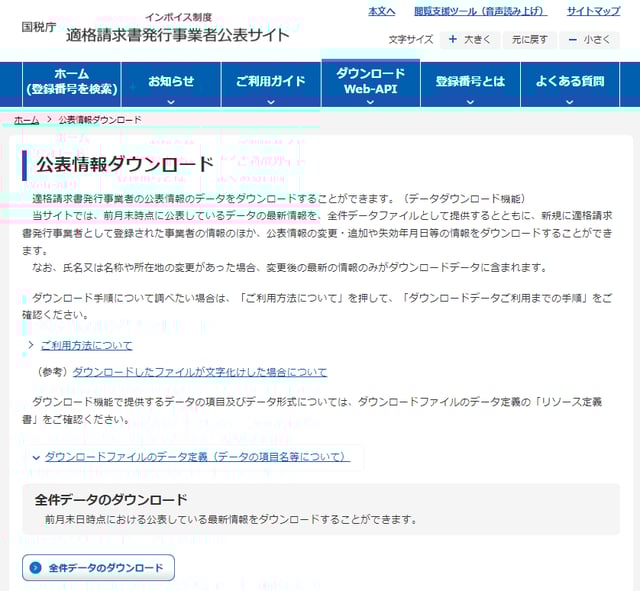Jump to main content via 本文へ
The image size is (640, 591).
[x=381, y=11]
